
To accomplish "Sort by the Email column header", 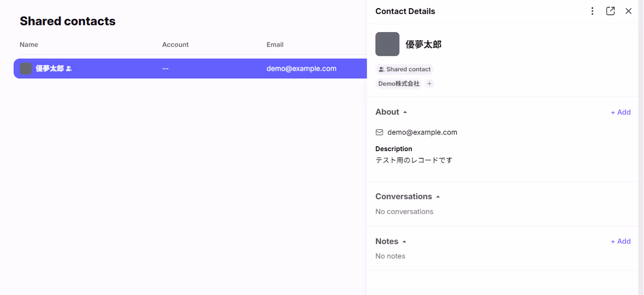I will pos(275,45).
